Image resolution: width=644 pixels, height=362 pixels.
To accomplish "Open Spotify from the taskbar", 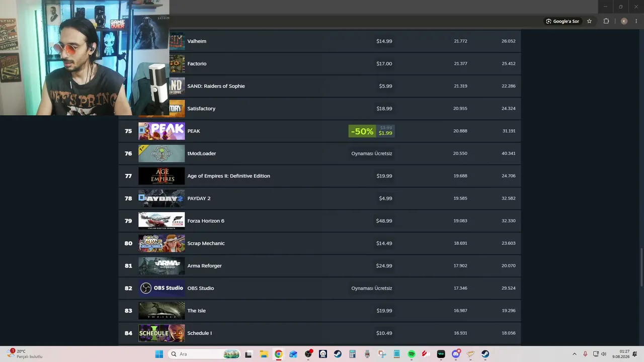I will (x=412, y=354).
